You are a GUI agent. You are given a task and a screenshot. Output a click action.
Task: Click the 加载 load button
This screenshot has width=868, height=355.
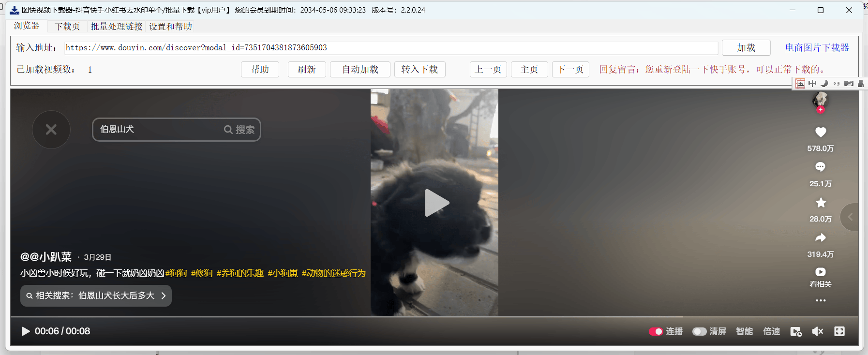(746, 47)
